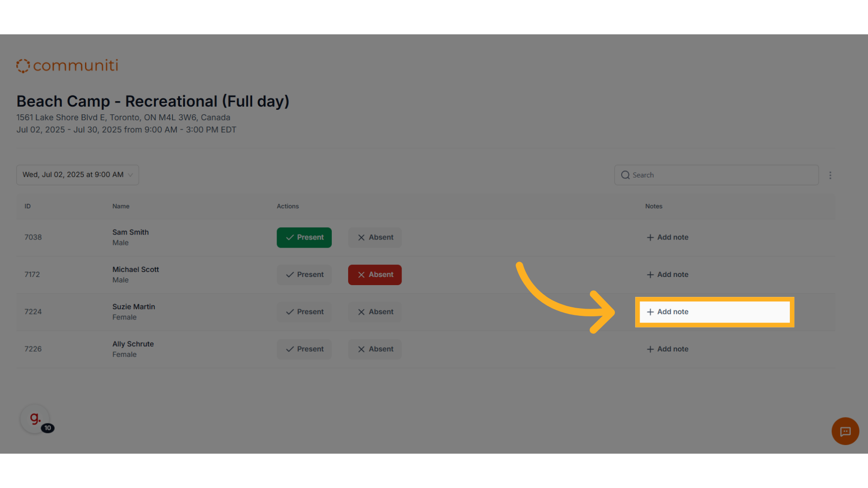Mark Michael Scott as Present
Image resolution: width=868 pixels, height=488 pixels.
pos(304,275)
